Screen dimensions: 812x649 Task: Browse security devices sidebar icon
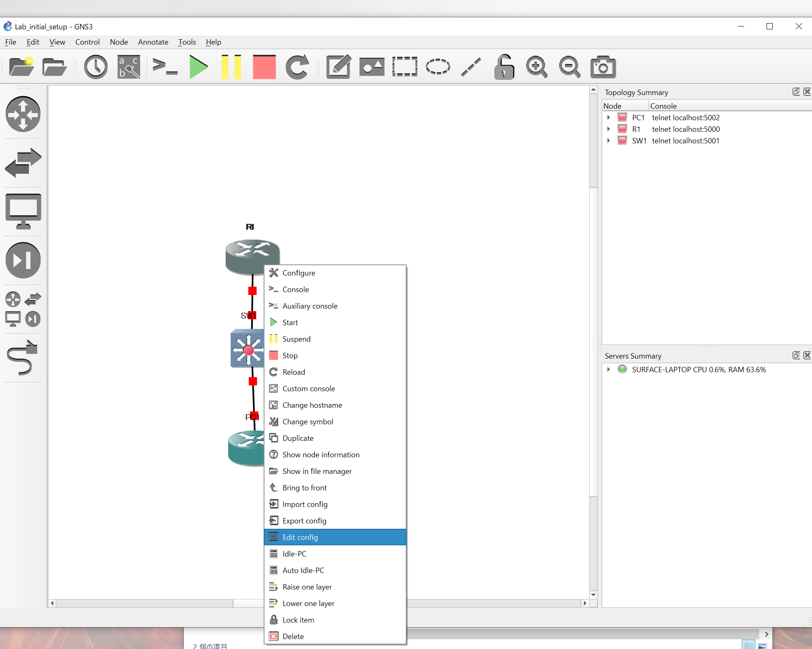point(23,260)
